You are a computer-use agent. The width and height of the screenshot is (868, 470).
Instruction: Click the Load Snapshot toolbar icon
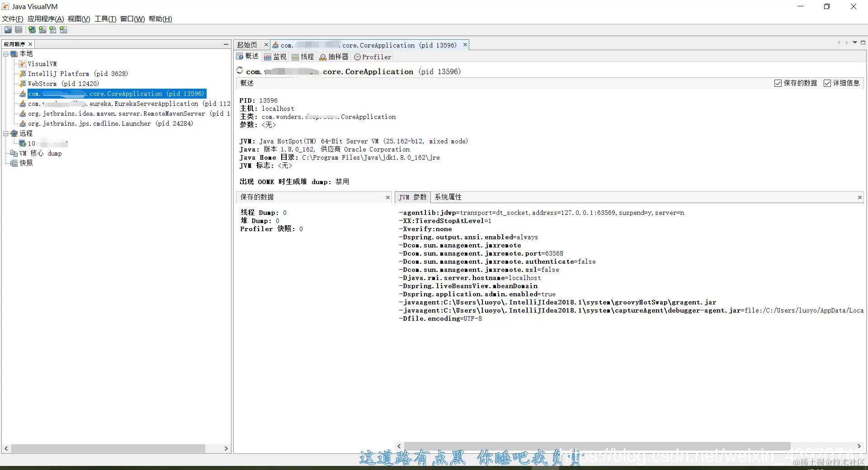(8, 30)
